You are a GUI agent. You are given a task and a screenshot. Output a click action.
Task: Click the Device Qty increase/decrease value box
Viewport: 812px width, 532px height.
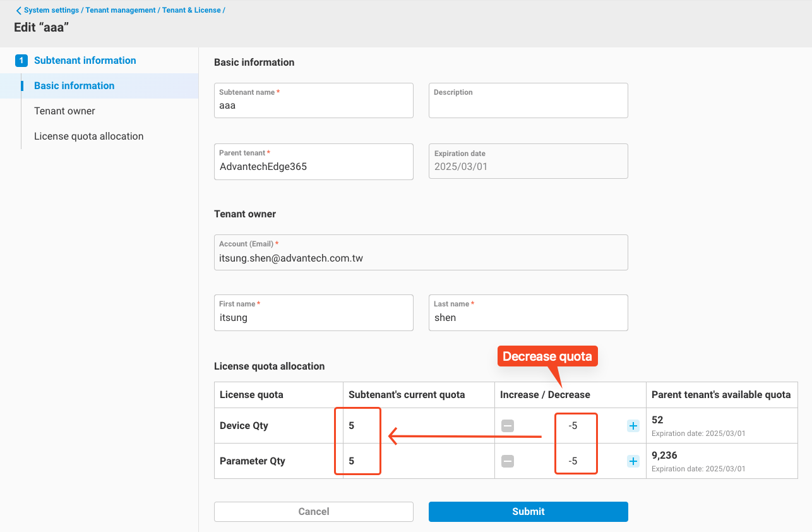pos(575,426)
